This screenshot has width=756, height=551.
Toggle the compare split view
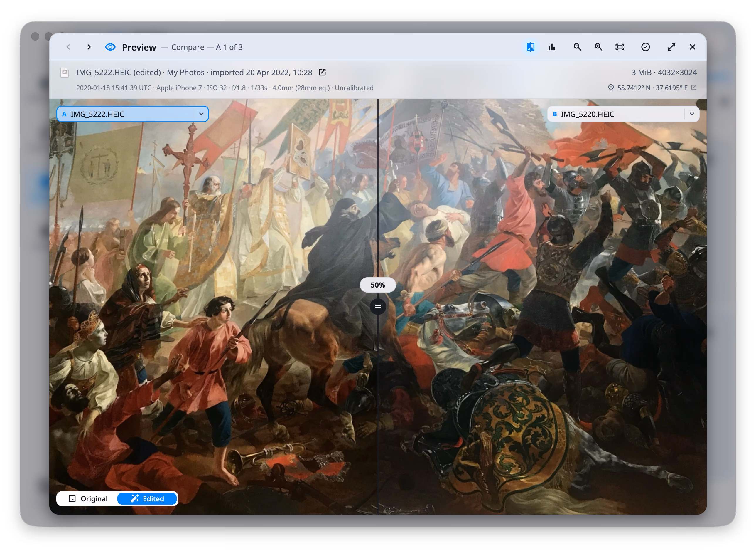coord(530,47)
